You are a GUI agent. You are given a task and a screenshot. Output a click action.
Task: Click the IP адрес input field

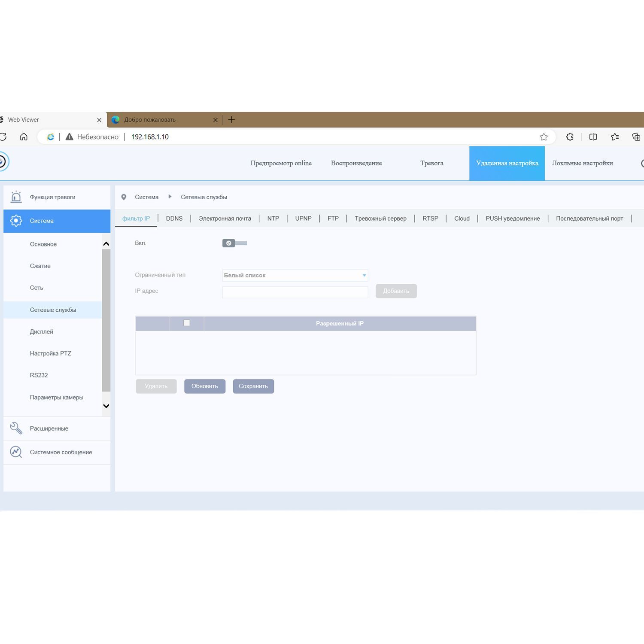pos(295,292)
